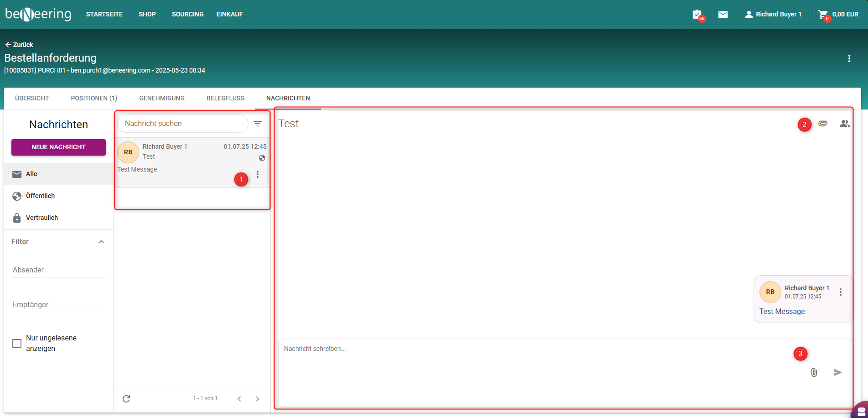Attach a file using paperclip in message box

(x=814, y=372)
